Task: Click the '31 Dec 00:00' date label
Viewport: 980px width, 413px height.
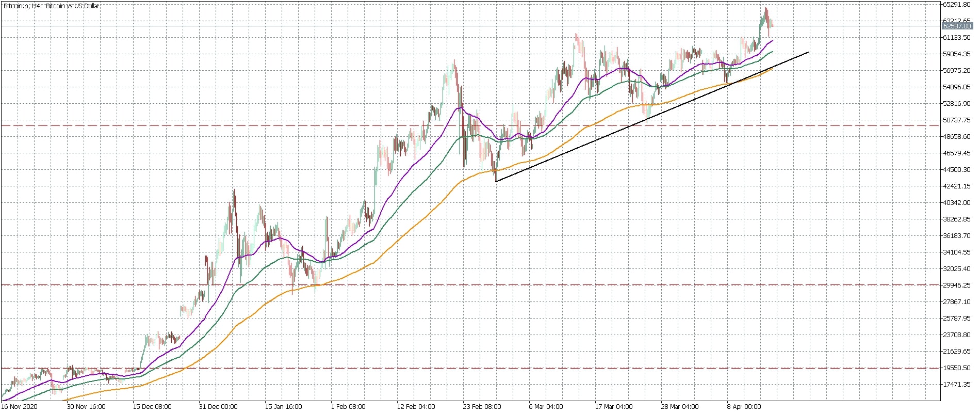Action: [x=218, y=407]
